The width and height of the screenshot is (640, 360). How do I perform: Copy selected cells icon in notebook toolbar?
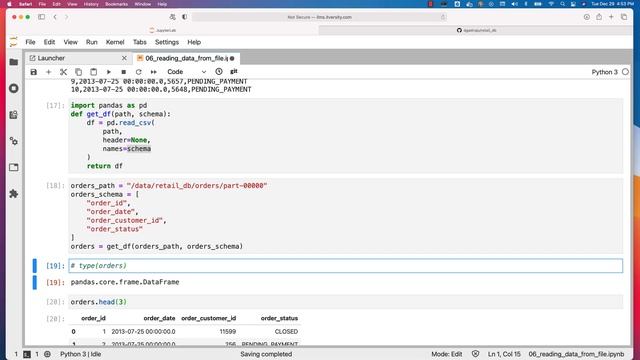pos(78,72)
